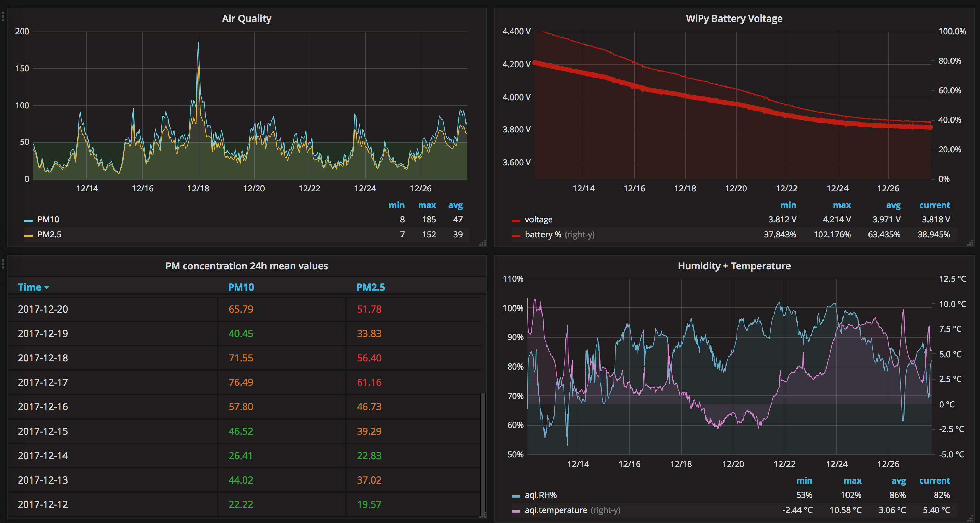Click the PM10 max value 185
The image size is (980, 523).
tap(429, 220)
